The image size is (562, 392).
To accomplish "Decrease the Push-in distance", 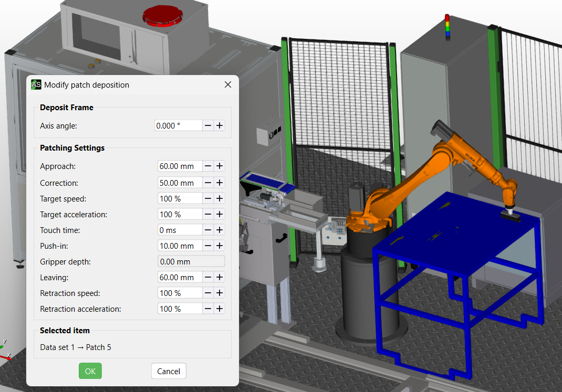I will click(208, 246).
